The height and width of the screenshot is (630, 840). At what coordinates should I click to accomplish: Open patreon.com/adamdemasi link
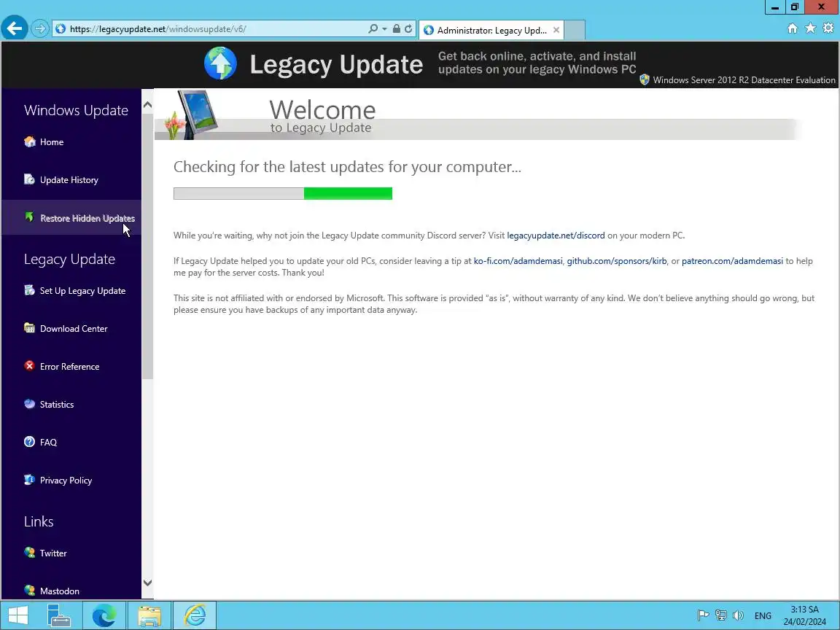coord(732,261)
